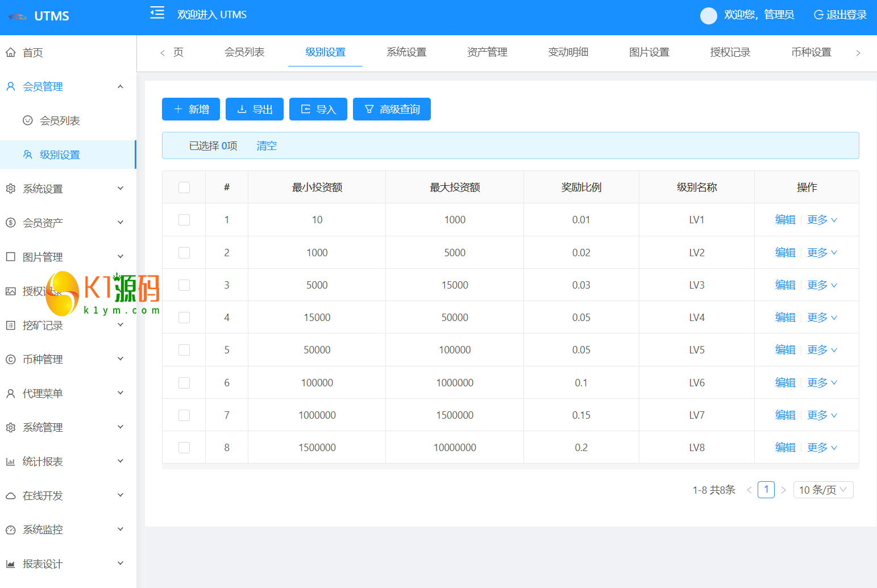The width and height of the screenshot is (877, 588).
Task: Click the 新增 add button
Action: [x=191, y=109]
